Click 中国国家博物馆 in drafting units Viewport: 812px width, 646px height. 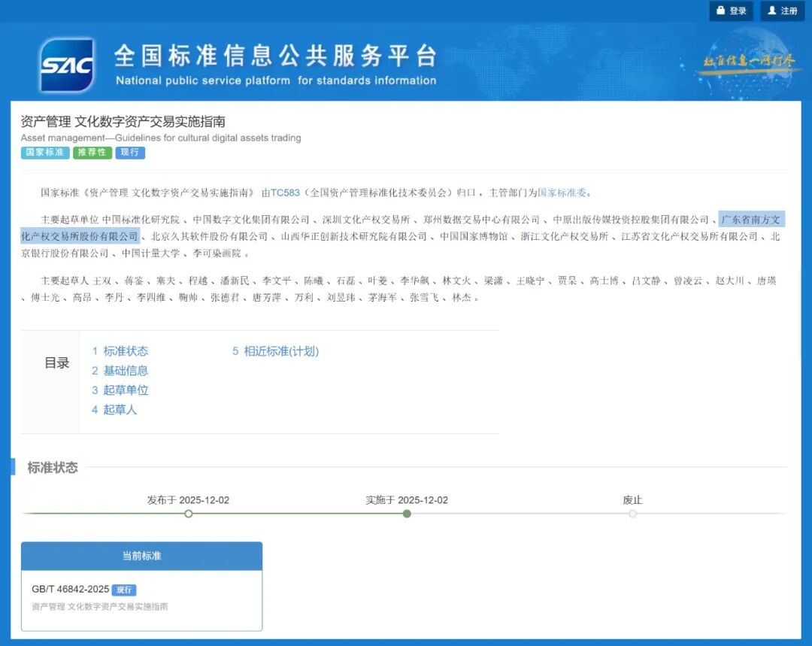[474, 237]
